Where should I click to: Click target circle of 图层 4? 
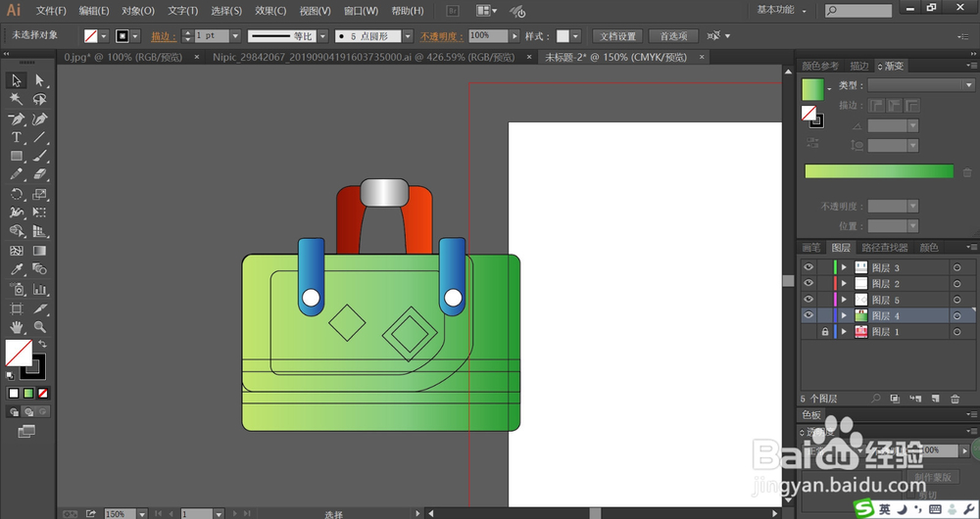[x=956, y=316]
